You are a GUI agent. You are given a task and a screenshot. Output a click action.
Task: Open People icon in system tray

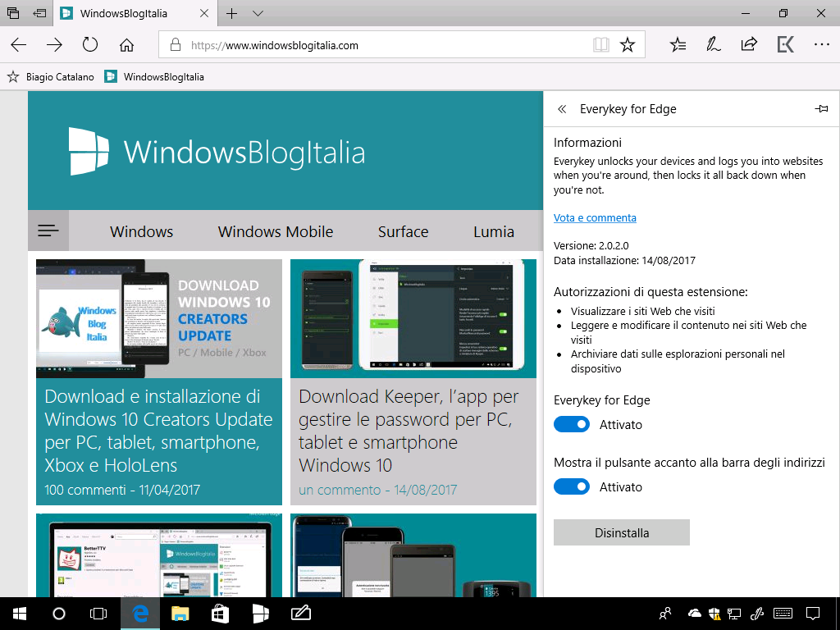[x=665, y=614]
